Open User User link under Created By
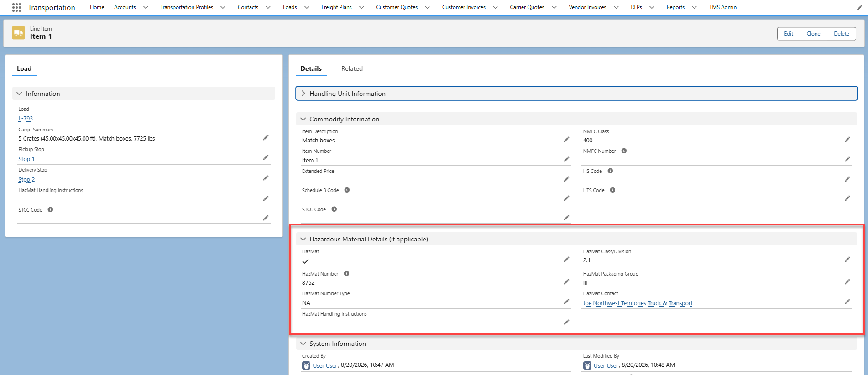The image size is (868, 375). click(x=325, y=365)
